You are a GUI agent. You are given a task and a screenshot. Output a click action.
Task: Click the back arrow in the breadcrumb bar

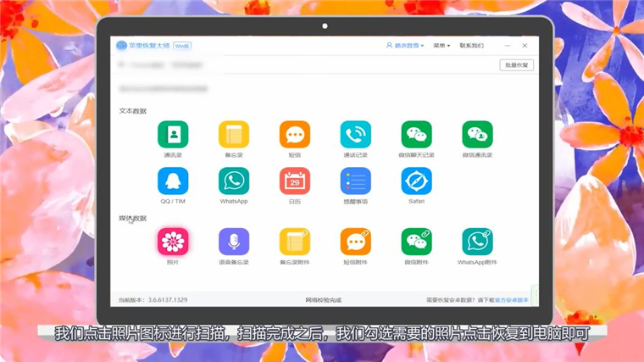(121, 64)
